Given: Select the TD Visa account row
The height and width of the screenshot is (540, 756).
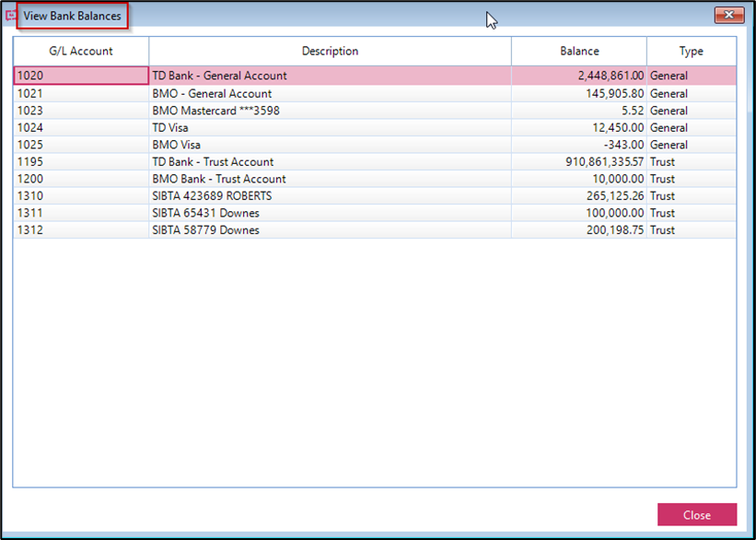Looking at the screenshot, I should pyautogui.click(x=331, y=127).
